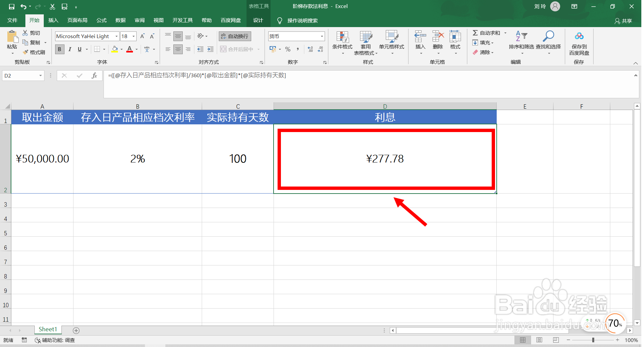Switch to the 视图 View tab
The width and height of the screenshot is (644, 347).
tap(159, 20)
